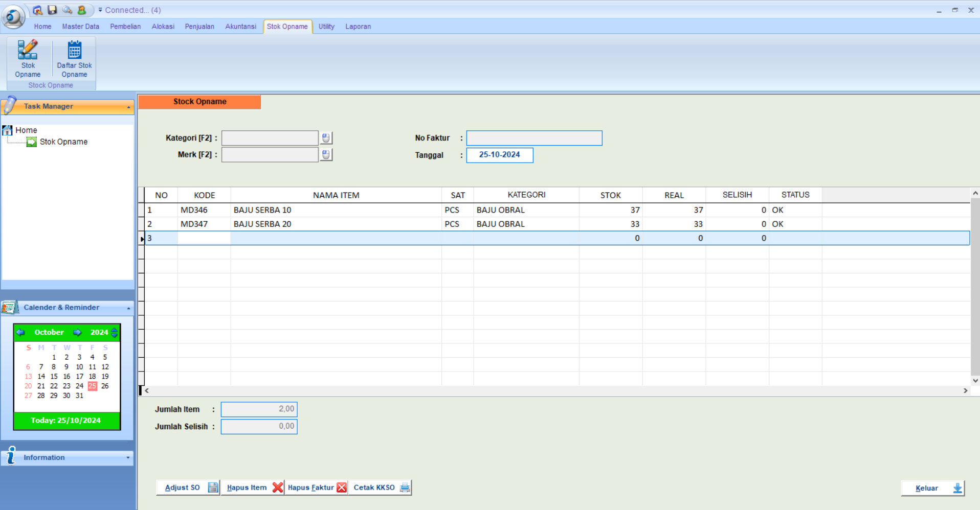This screenshot has height=510, width=980.
Task: Click the Task Manager pencil icon
Action: (10, 106)
